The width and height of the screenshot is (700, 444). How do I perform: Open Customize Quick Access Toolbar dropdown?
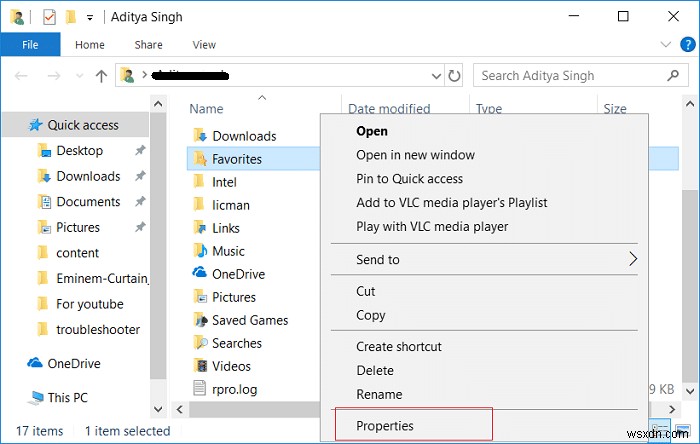coord(90,18)
